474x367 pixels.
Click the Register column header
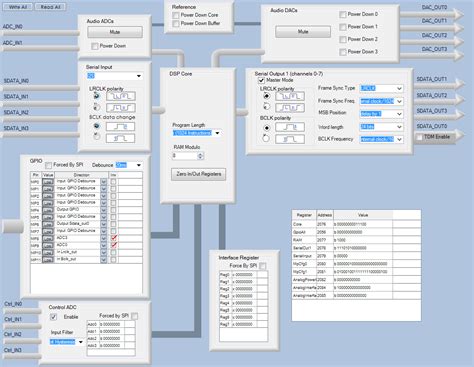(304, 215)
